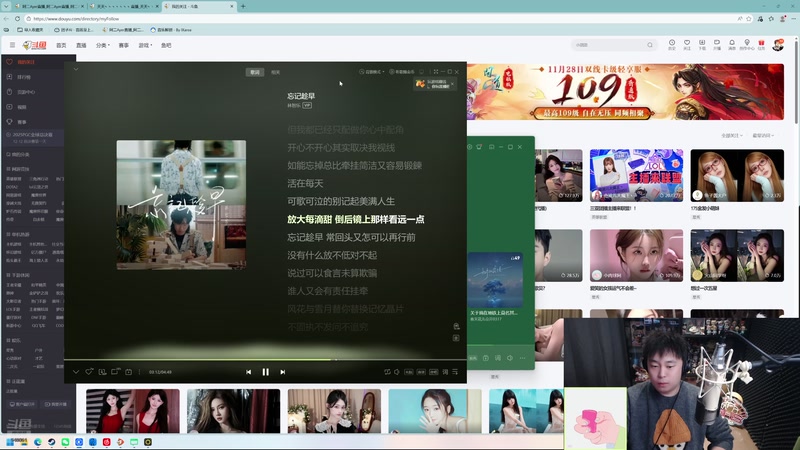Expand the 分类 dropdown menu
The height and width of the screenshot is (450, 800).
point(103,45)
